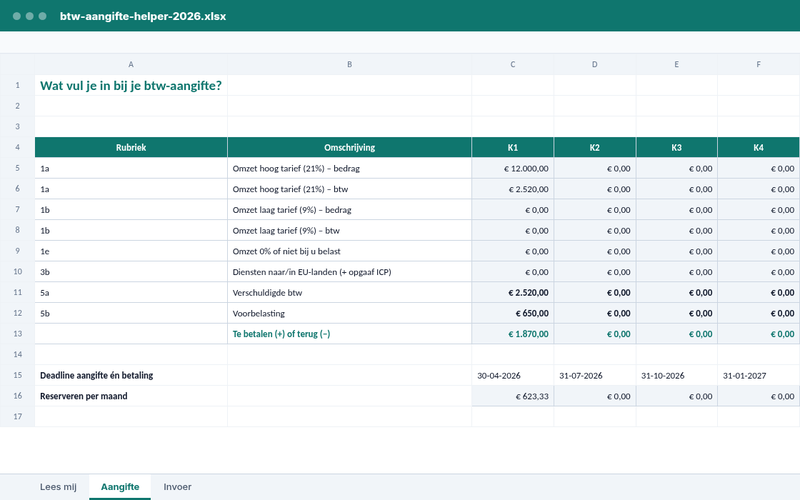This screenshot has width=800, height=500.
Task: Click file title btw-aangifte-helper-2026.xlsx
Action: pos(143,16)
